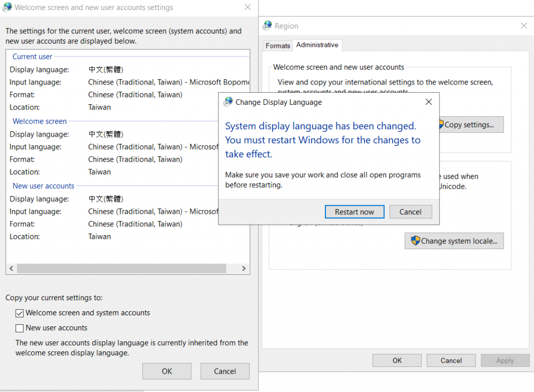This screenshot has width=534, height=392.
Task: Close the Welcome screen settings window
Action: (248, 7)
